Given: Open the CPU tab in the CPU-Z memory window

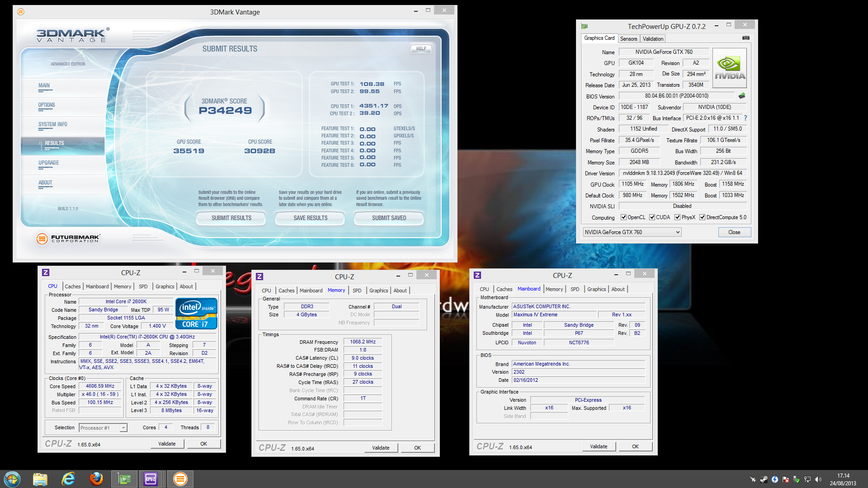Looking at the screenshot, I should coord(266,291).
